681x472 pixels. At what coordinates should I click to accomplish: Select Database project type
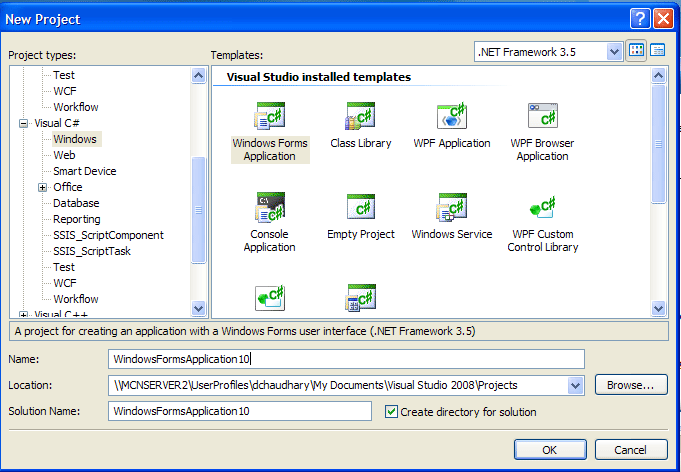[x=76, y=203]
